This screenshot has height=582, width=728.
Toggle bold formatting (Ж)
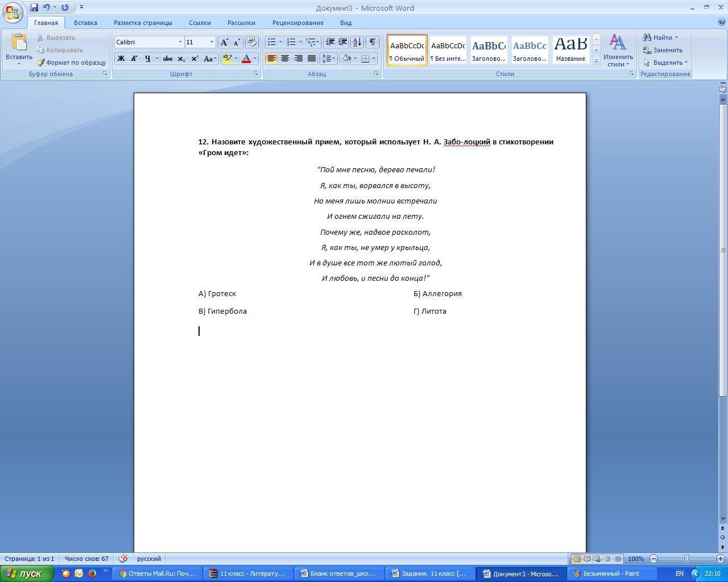pos(121,59)
